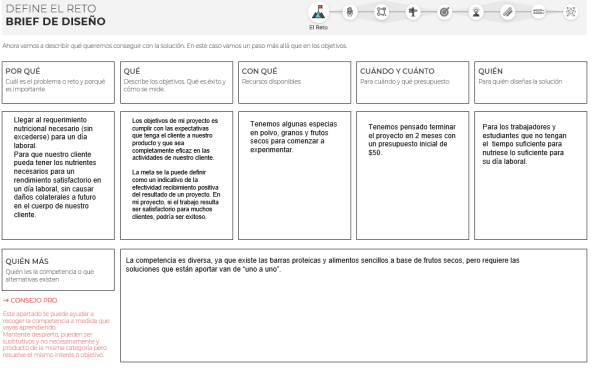Open the connected nodes square step icon
Viewport: 592px width, 369px height.
[381, 12]
